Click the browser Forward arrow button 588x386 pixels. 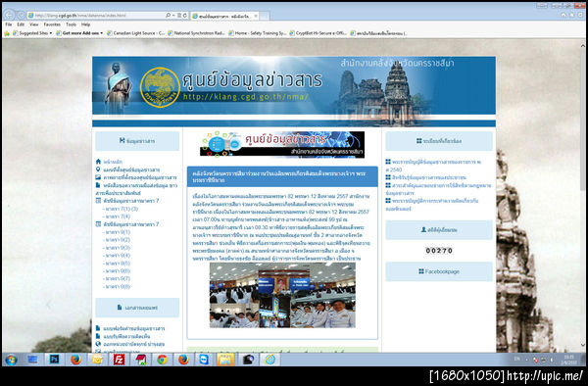[x=22, y=15]
